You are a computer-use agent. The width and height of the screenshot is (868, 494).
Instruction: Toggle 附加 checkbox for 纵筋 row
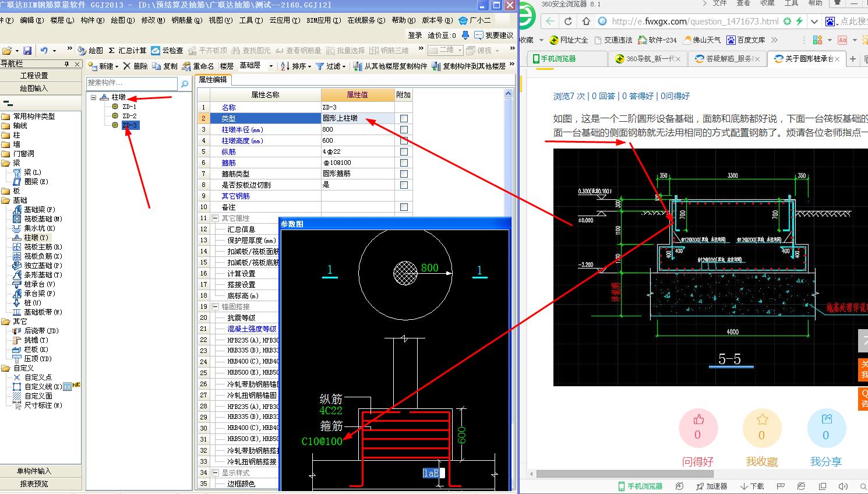point(404,151)
